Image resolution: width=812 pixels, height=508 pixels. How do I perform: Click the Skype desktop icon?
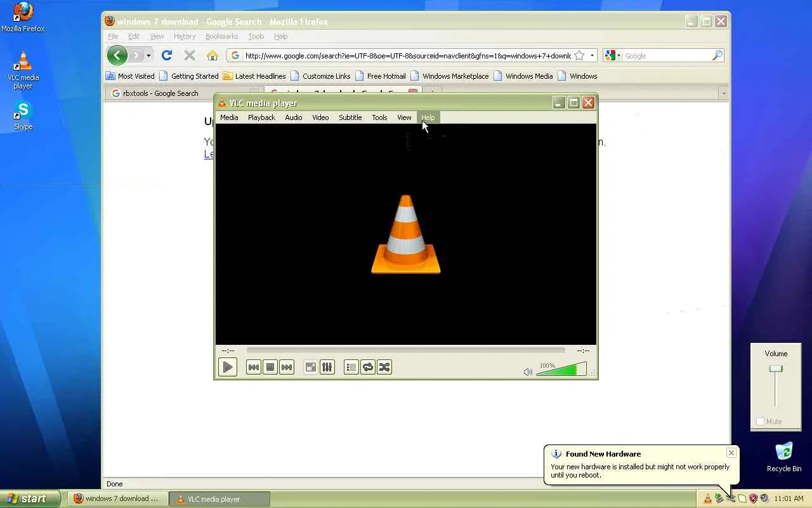(x=23, y=116)
